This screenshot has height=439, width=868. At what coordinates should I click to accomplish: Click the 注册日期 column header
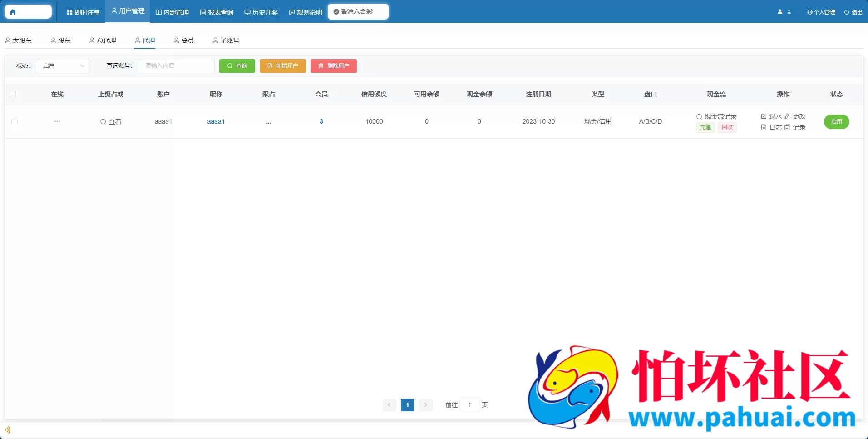[538, 94]
